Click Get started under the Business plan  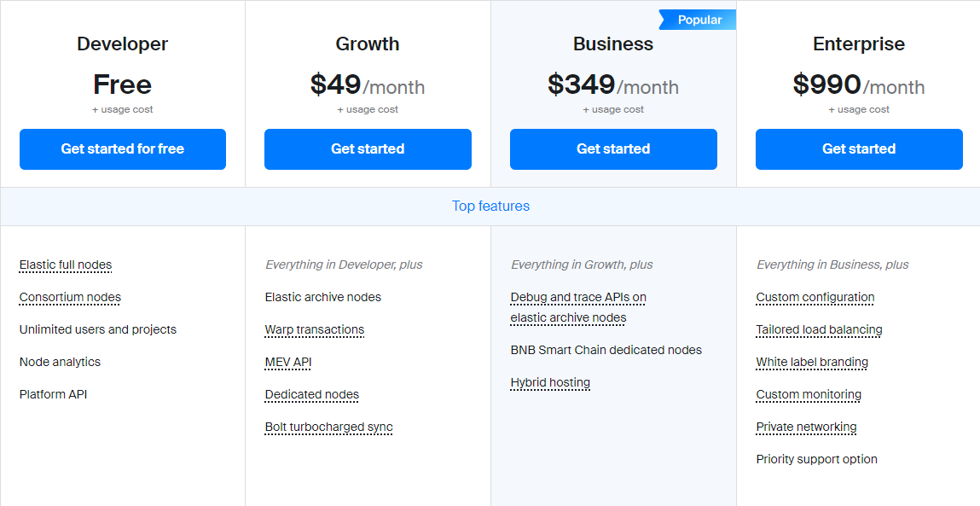(x=613, y=148)
